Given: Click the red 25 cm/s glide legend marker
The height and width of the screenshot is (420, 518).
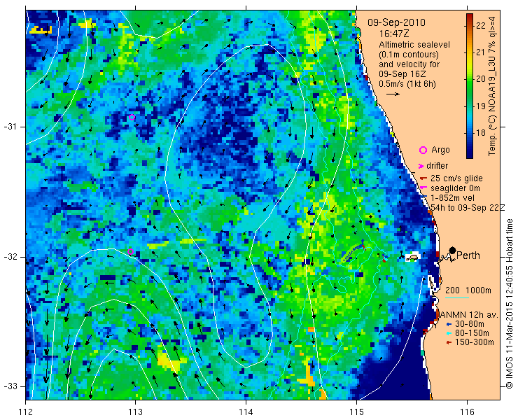Looking at the screenshot, I should [423, 178].
